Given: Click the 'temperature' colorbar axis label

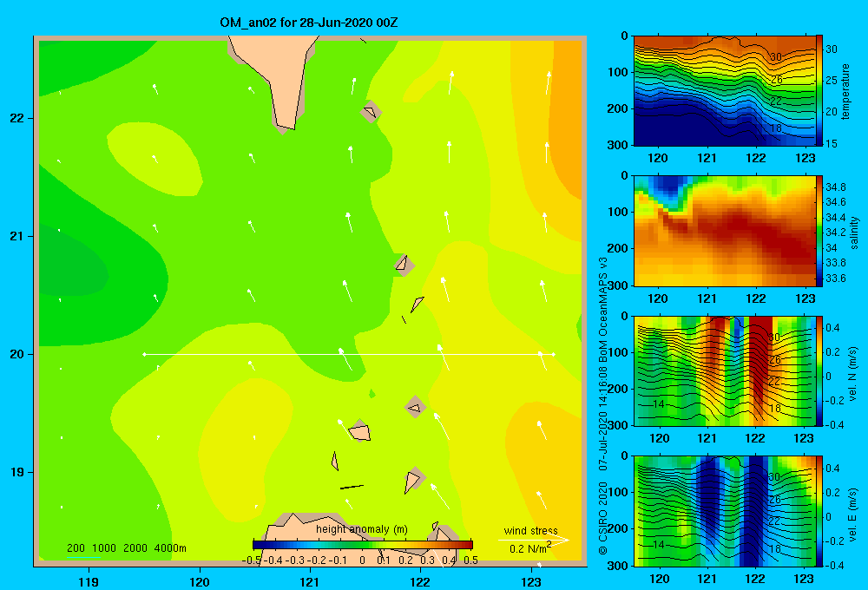Looking at the screenshot, I should (x=845, y=91).
